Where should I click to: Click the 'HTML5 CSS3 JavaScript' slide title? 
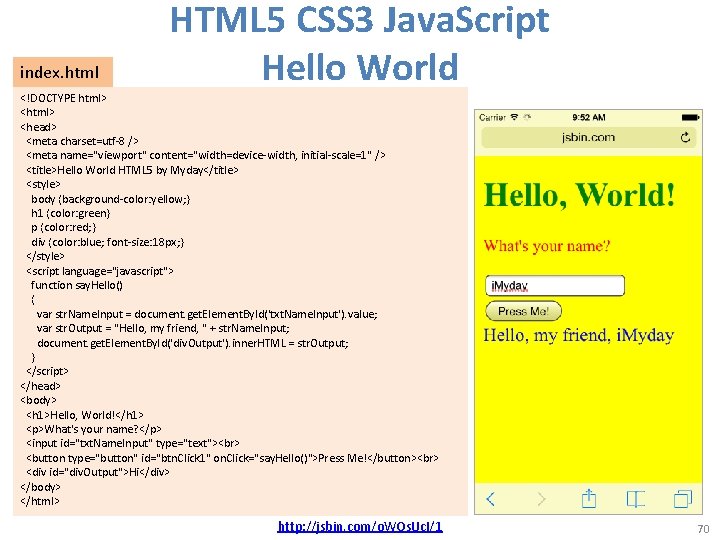coord(360,19)
